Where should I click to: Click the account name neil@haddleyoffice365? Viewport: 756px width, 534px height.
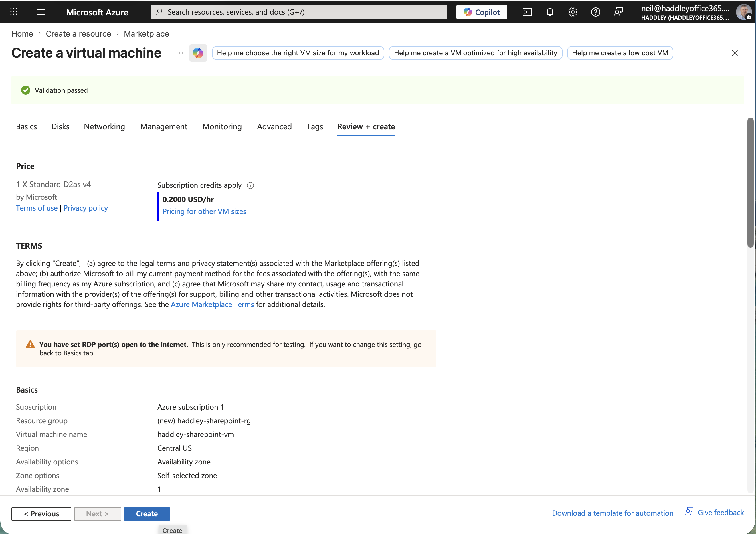click(x=685, y=8)
